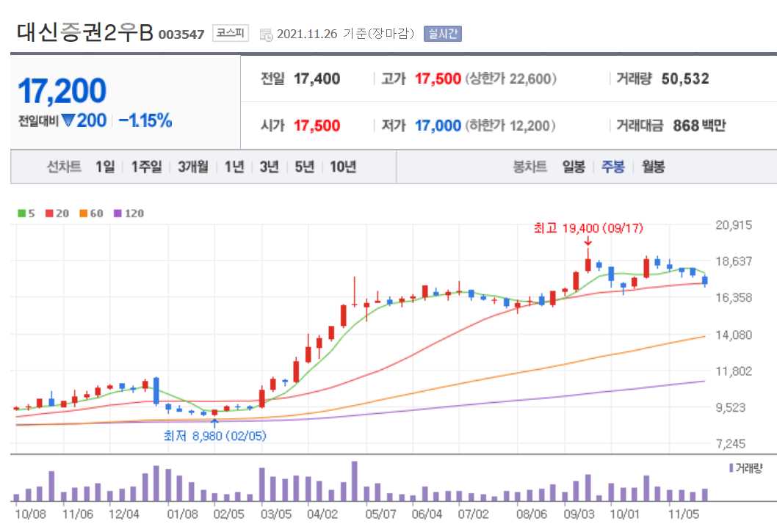This screenshot has height=532, width=777.
Task: Click the 10/08 date axis label
Action: (x=30, y=514)
